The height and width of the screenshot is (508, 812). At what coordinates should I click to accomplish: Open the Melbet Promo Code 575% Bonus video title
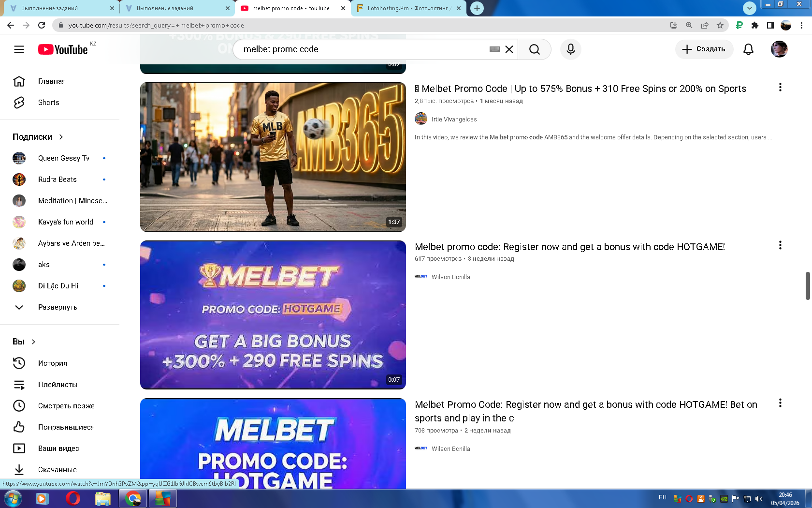(x=580, y=89)
